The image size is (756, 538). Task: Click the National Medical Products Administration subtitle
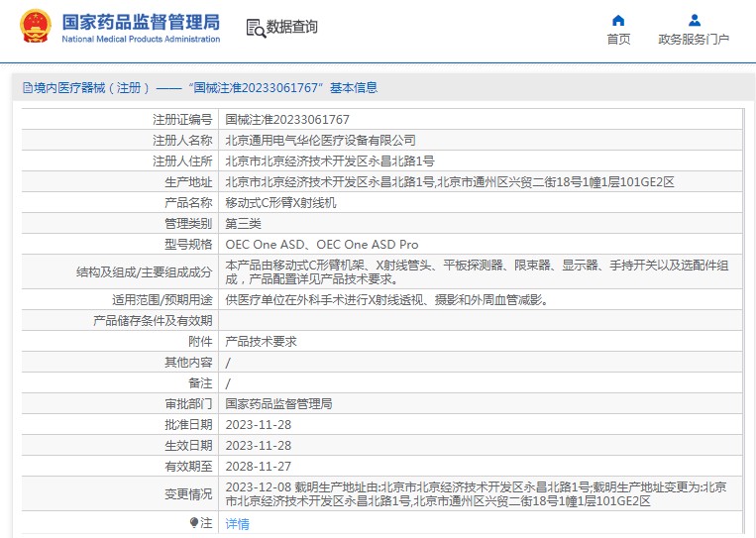click(x=141, y=40)
